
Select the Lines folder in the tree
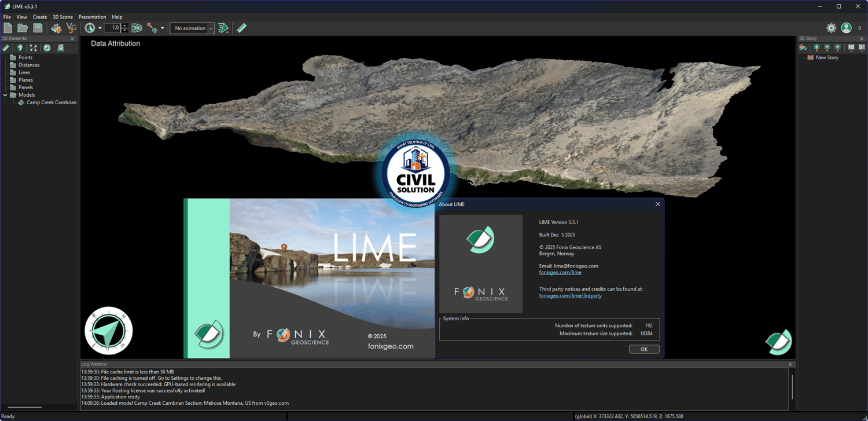click(x=24, y=72)
